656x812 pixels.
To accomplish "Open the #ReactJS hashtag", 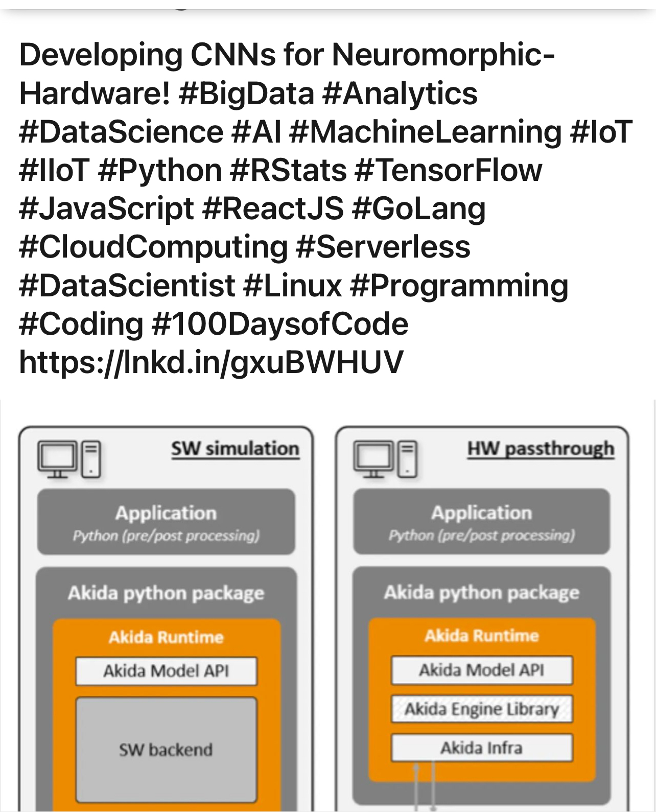I will (273, 208).
